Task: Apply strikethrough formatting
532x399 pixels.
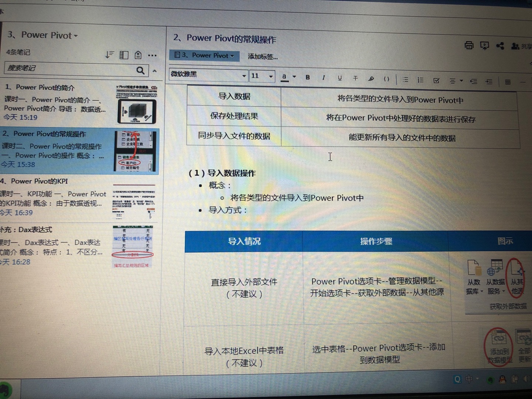Action: [x=355, y=78]
